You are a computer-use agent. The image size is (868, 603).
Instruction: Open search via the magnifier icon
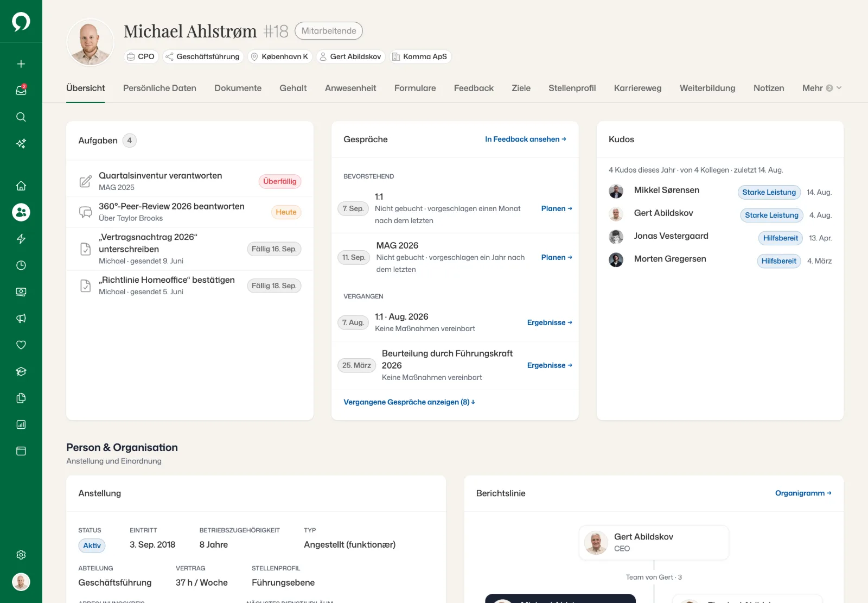click(x=21, y=117)
